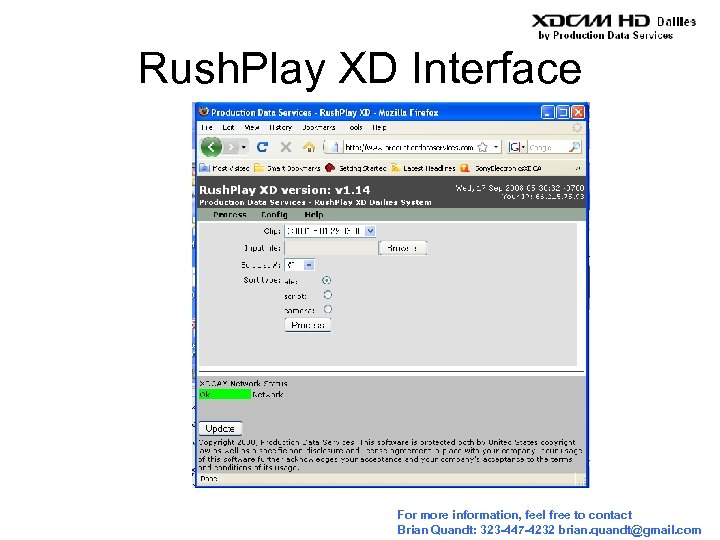The width and height of the screenshot is (720, 540).
Task: Open the Google search engine selector
Action: click(517, 147)
